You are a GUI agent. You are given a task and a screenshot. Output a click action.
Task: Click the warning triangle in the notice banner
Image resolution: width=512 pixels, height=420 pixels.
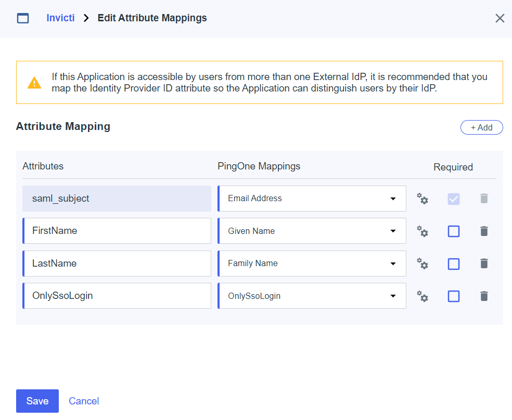35,82
